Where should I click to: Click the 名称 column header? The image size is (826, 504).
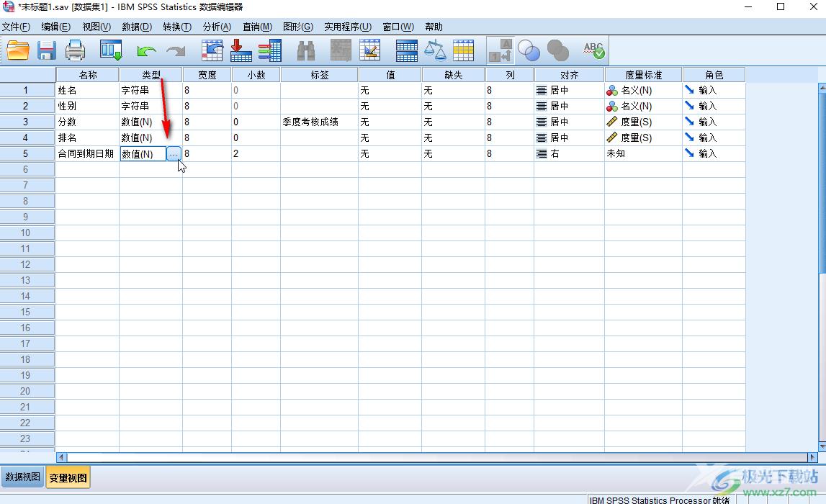[87, 75]
